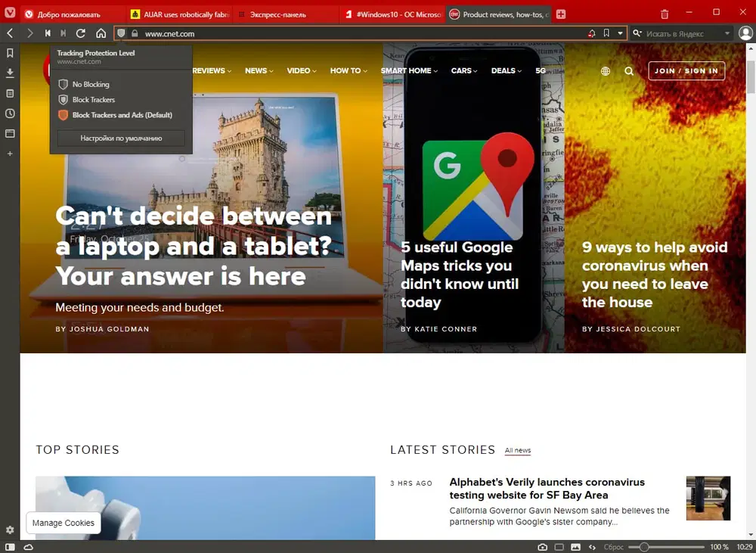Open the Vivaldi main menu icon

coord(10,13)
